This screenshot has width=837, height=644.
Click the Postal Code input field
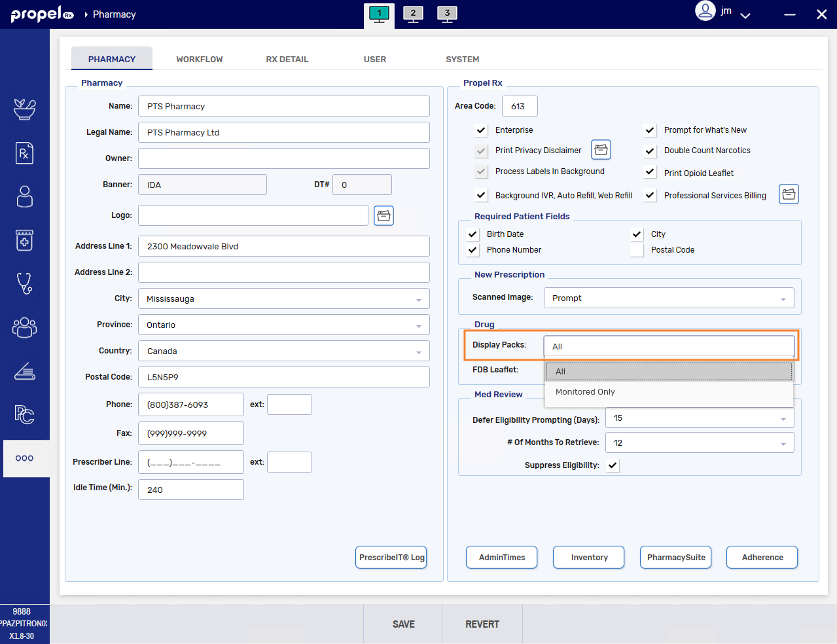(x=284, y=377)
